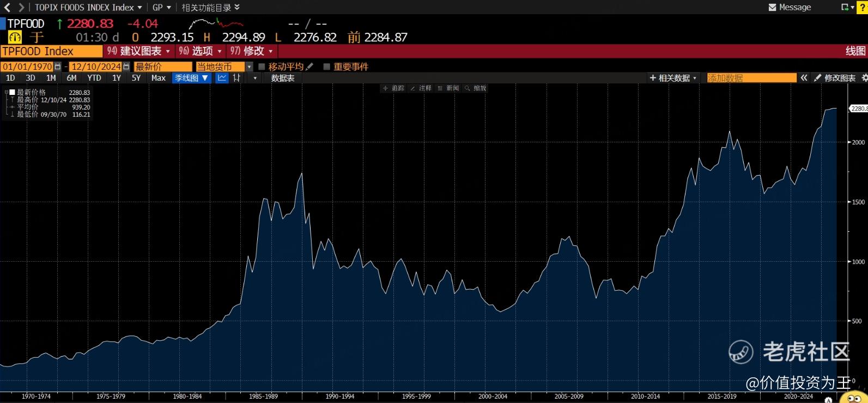This screenshot has width=868, height=403.
Task: Click the white 最新价格 series color swatch
Action: (x=13, y=93)
